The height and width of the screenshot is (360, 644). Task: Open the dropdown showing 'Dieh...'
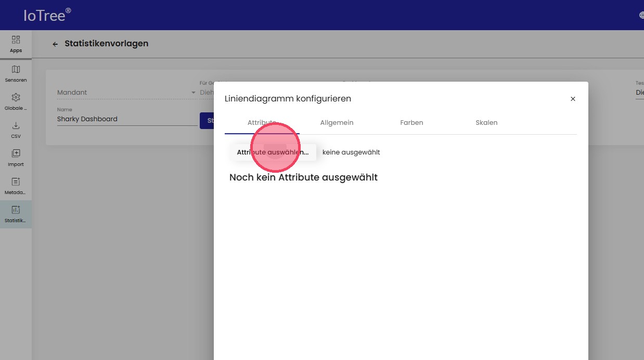(x=207, y=93)
